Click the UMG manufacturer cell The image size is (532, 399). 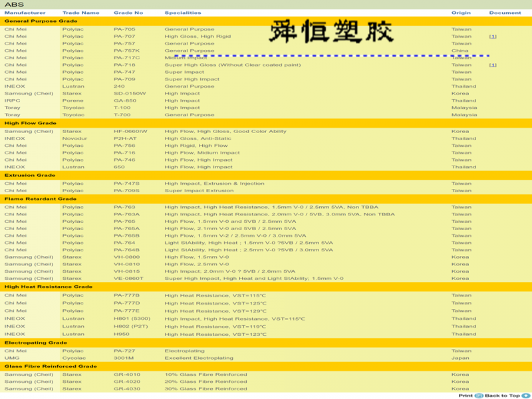(12, 358)
